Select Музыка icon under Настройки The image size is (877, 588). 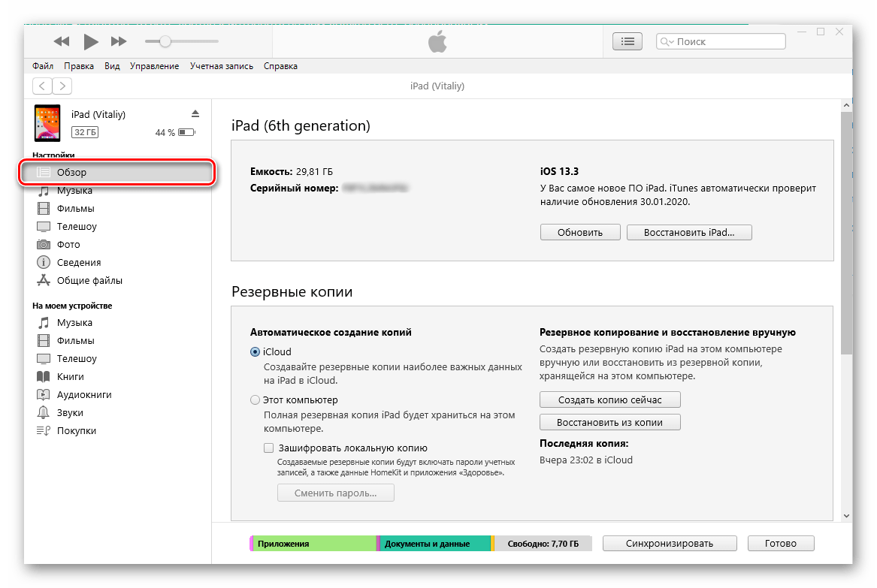tap(44, 191)
